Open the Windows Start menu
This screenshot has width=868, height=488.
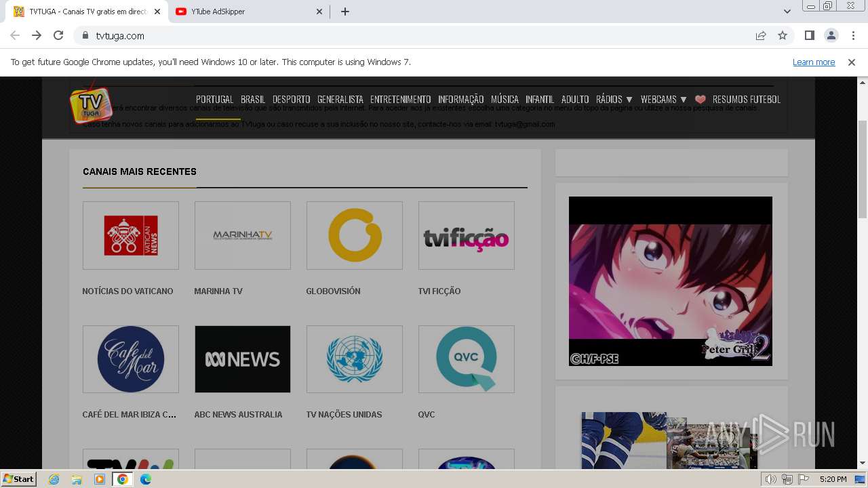[x=19, y=479]
